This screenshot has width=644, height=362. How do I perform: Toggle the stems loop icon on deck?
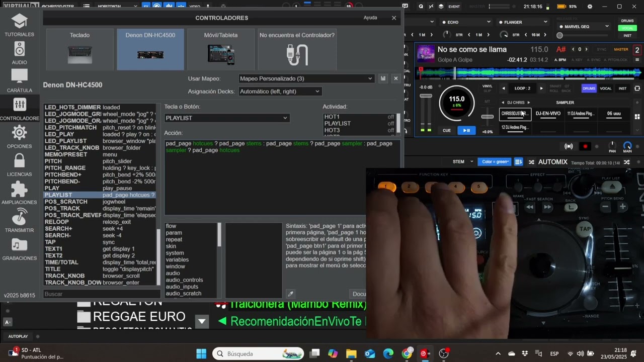[637, 88]
